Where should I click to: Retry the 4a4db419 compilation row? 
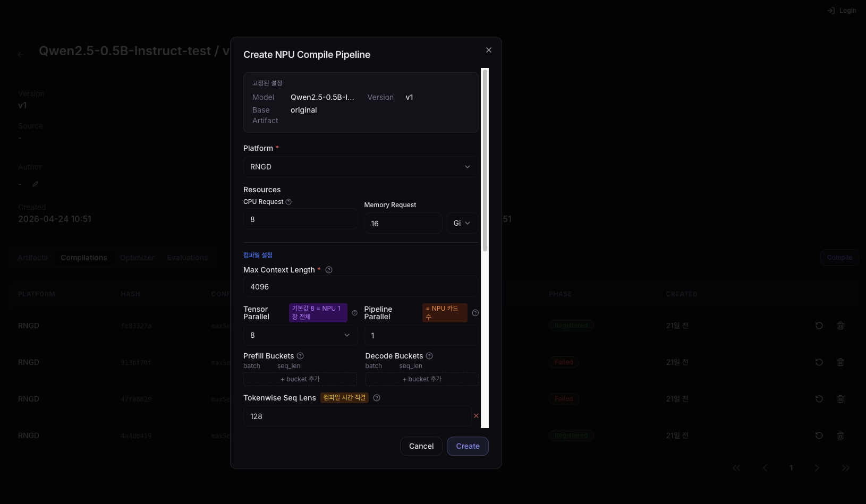click(819, 435)
